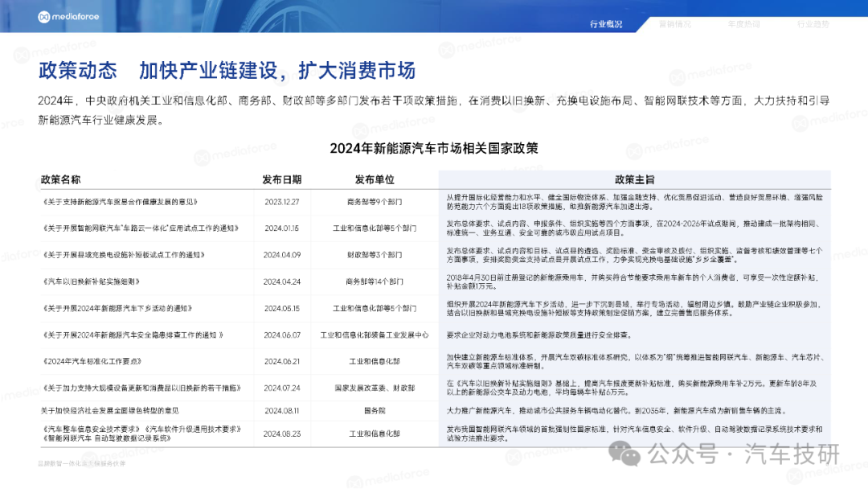Viewport: 868px width, 489px height.
Task: Select the 政策名称 column header
Action: 60,179
